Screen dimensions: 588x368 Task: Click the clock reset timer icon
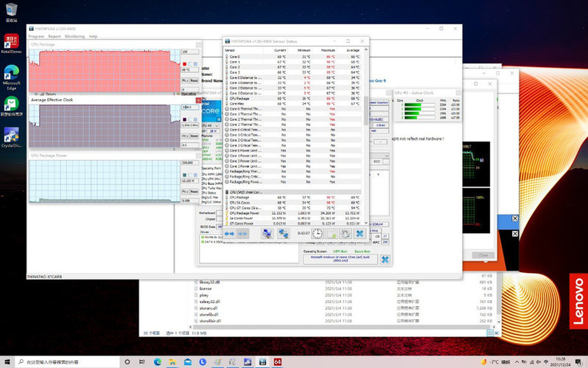[317, 233]
